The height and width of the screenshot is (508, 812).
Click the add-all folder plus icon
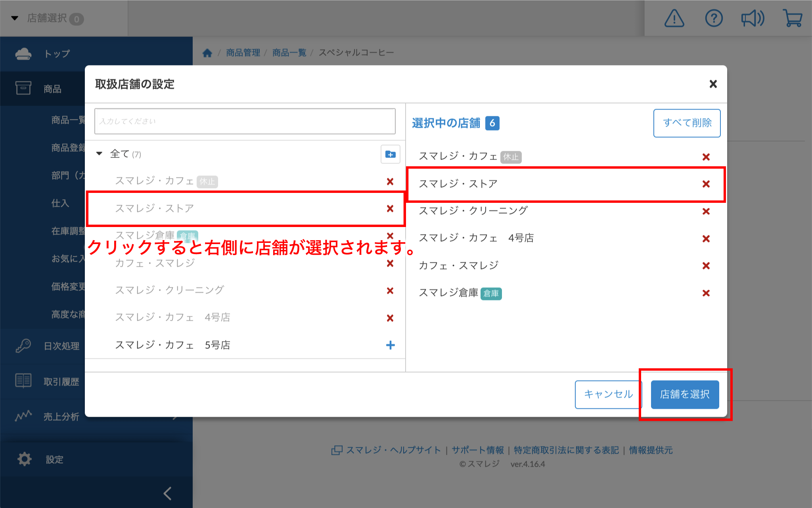391,154
